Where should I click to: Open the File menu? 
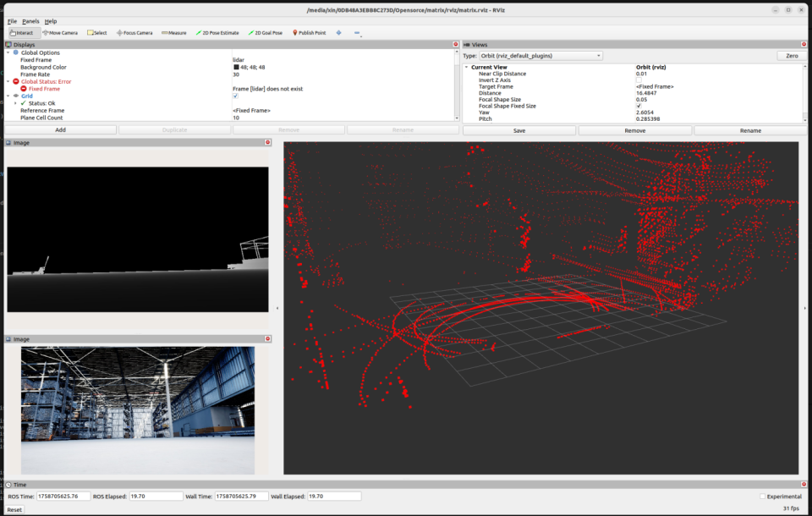[12, 20]
